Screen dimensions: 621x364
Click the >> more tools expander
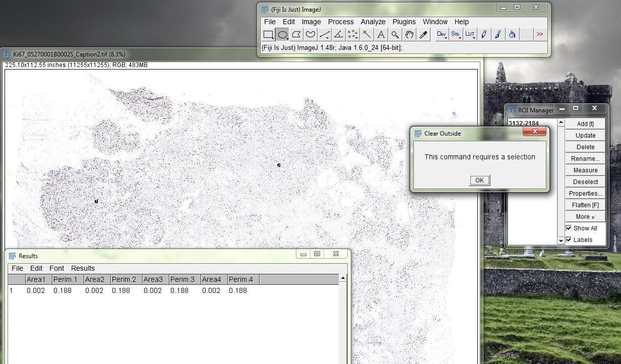coord(539,34)
